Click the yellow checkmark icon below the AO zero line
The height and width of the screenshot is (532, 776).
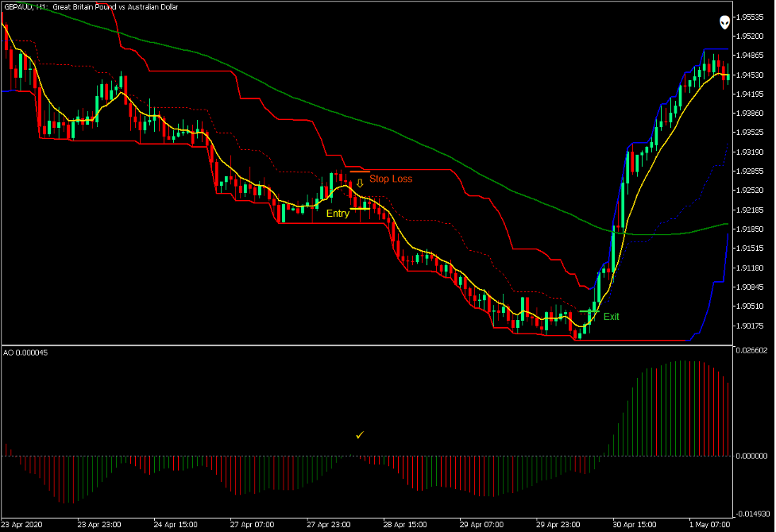pyautogui.click(x=359, y=435)
